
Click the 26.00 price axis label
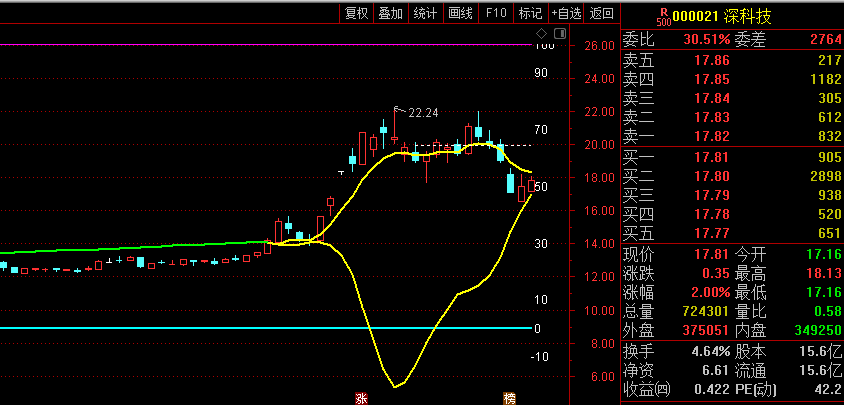click(599, 45)
